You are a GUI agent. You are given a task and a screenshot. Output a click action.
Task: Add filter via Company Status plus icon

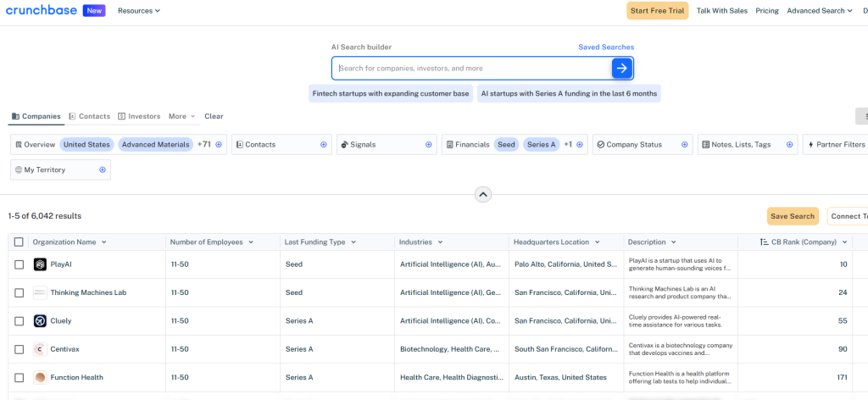pos(684,144)
